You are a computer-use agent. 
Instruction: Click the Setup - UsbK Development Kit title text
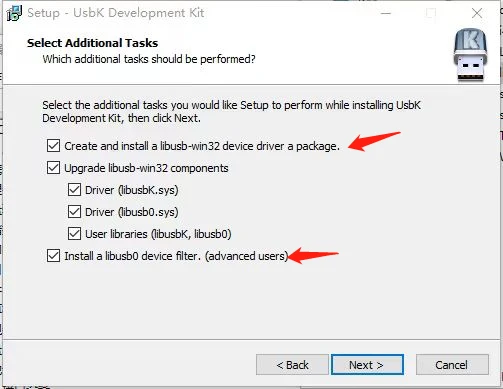(116, 13)
